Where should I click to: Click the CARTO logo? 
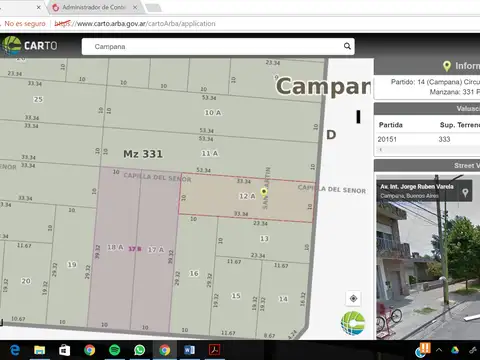[29, 46]
